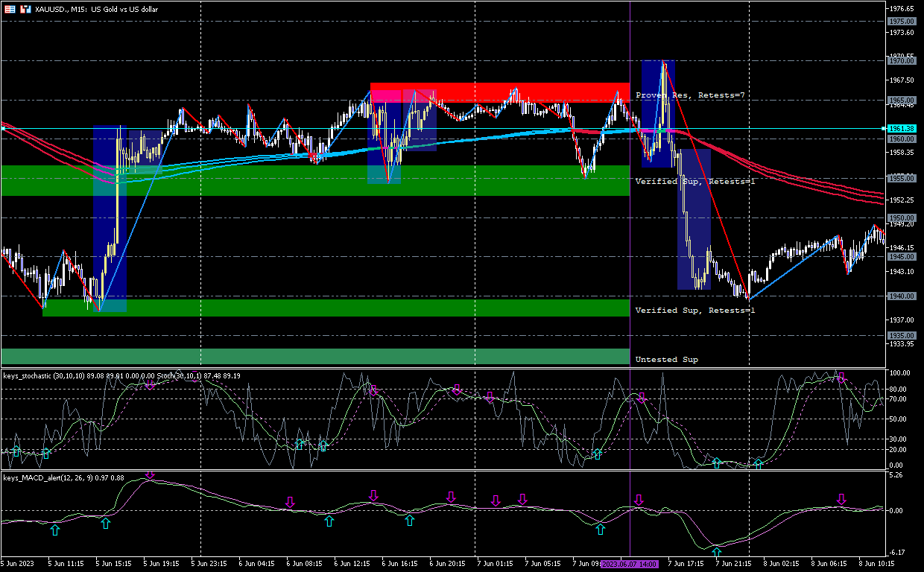Select the 1945.00 price level label
This screenshot has width=924, height=572.
click(x=902, y=257)
